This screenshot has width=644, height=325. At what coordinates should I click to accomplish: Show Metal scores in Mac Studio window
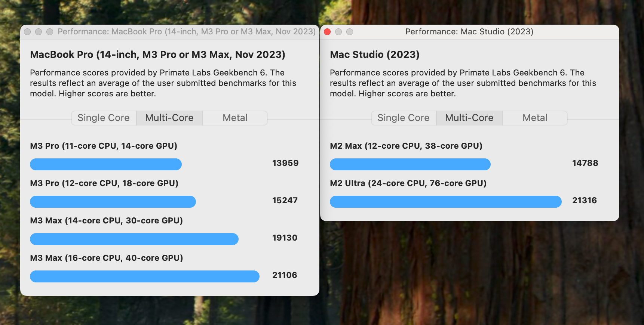click(535, 118)
